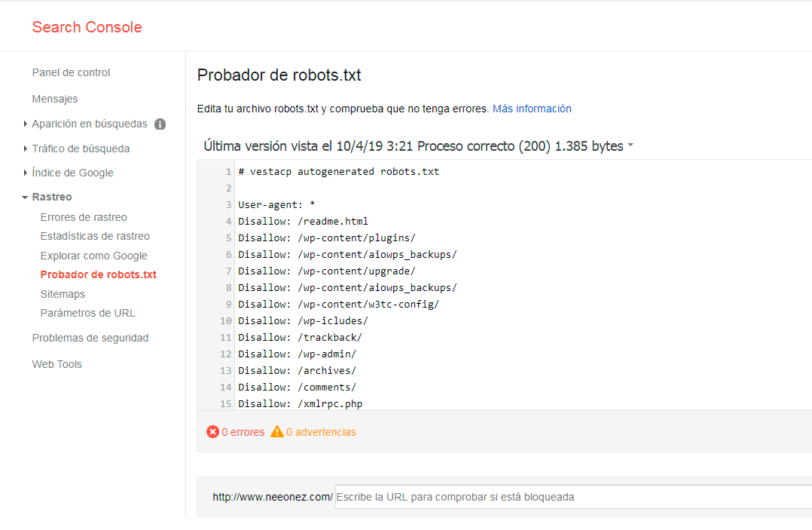The width and height of the screenshot is (812, 530).
Task: Click the Disallow: /wp-icludes/ line
Action: pyautogui.click(x=303, y=320)
